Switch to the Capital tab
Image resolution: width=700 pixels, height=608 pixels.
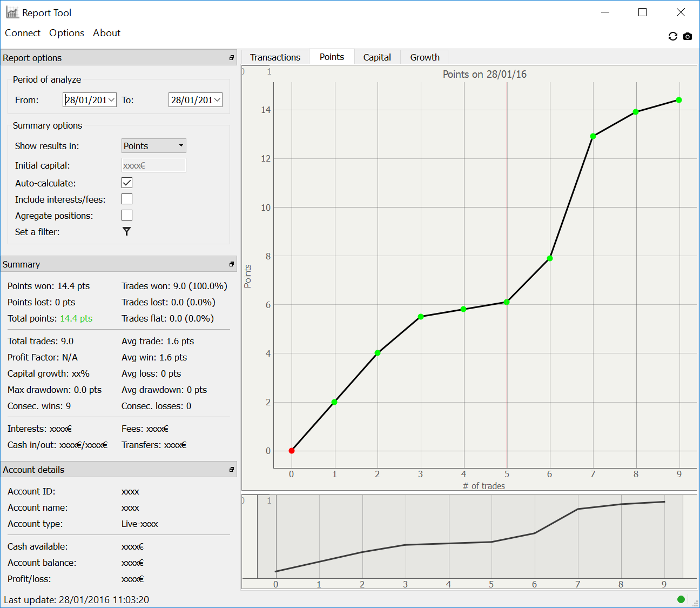pos(376,57)
